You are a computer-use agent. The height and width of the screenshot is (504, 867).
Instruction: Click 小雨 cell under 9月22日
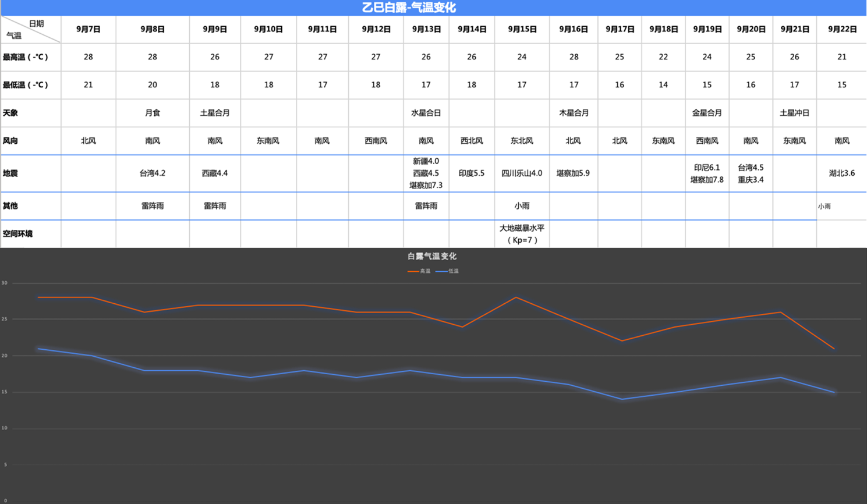[x=842, y=206]
